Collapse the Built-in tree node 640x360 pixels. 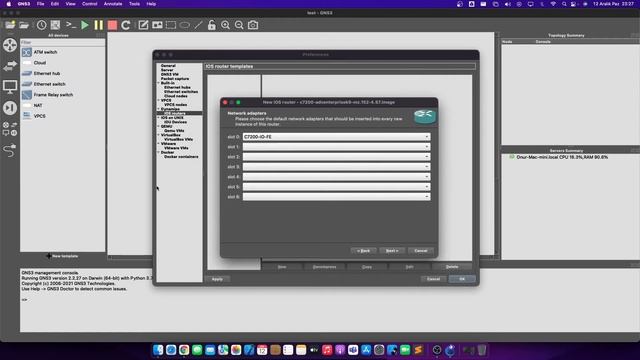pyautogui.click(x=159, y=83)
